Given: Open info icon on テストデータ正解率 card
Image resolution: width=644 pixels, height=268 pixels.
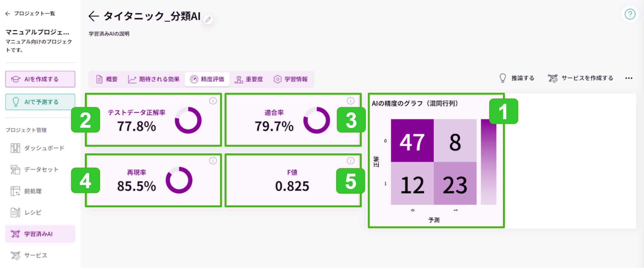Looking at the screenshot, I should [x=213, y=101].
